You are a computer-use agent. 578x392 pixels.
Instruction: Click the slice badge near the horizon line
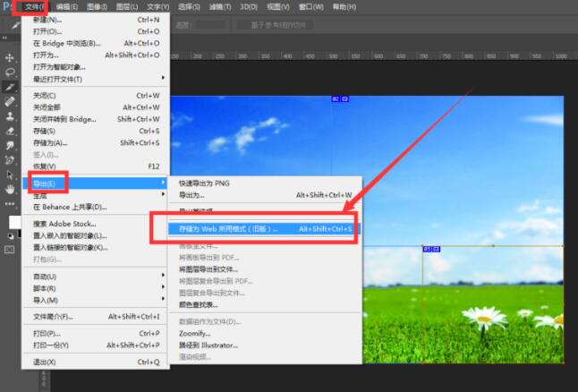point(431,250)
